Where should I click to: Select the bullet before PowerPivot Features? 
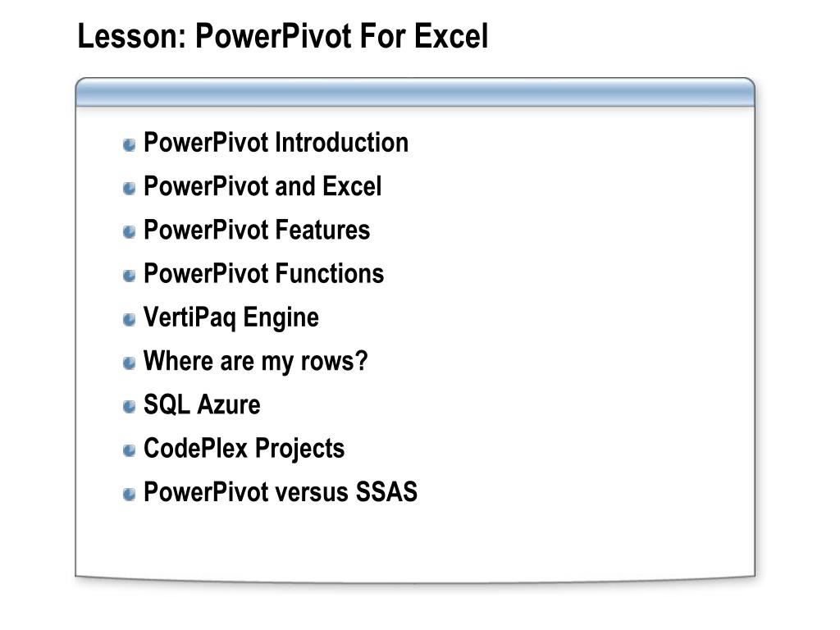(130, 232)
